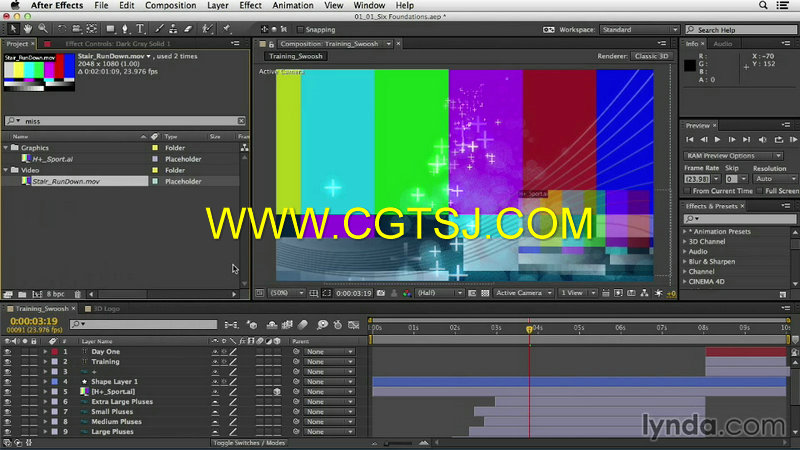Expand the Animation Presets category
Image resolution: width=800 pixels, height=450 pixels.
[685, 232]
